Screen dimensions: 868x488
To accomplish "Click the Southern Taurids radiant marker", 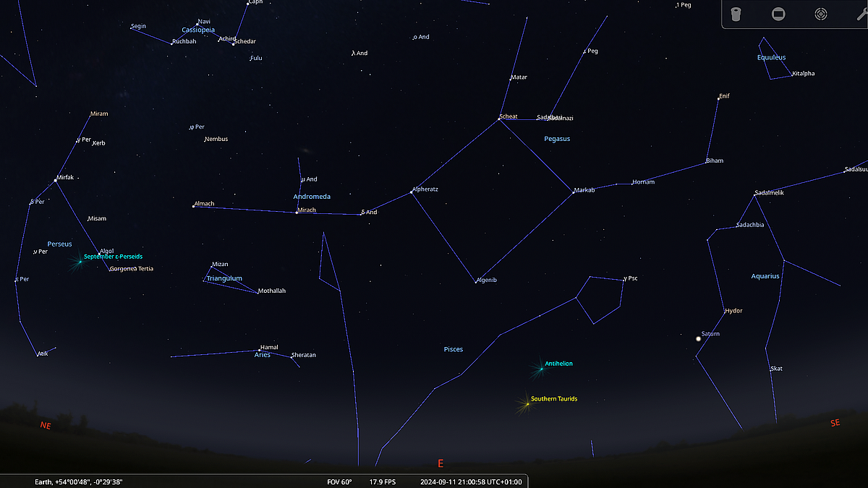I will (527, 403).
